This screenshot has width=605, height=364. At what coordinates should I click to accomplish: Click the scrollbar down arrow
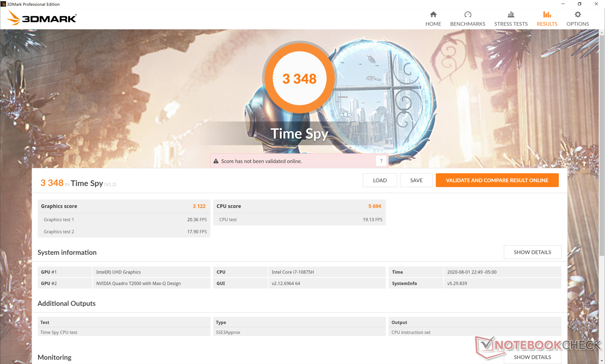[x=602, y=361]
